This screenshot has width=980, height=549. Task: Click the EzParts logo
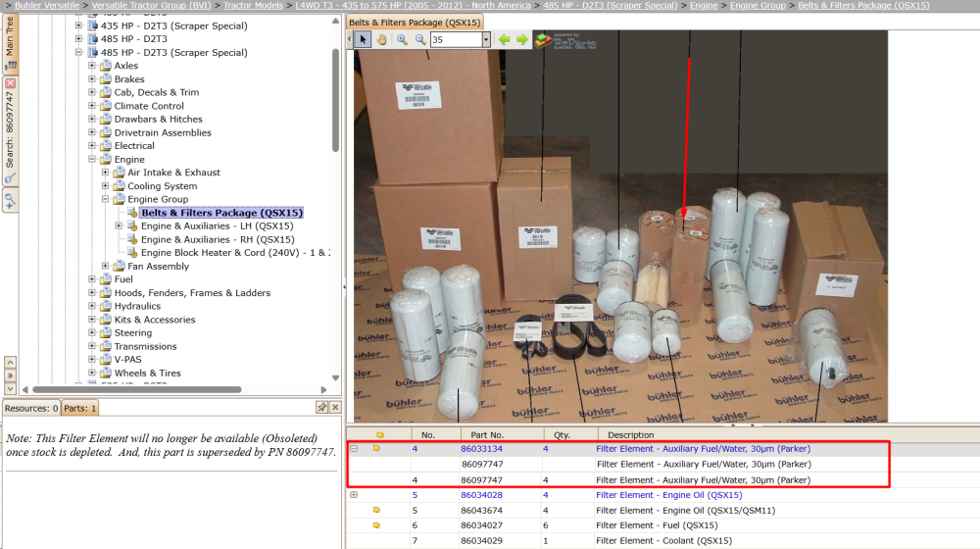[x=565, y=40]
